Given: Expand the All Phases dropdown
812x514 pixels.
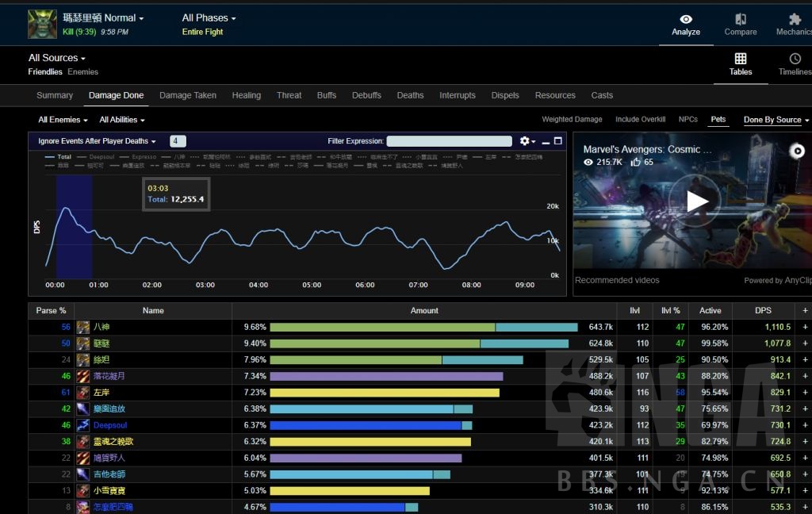Looking at the screenshot, I should [x=209, y=18].
